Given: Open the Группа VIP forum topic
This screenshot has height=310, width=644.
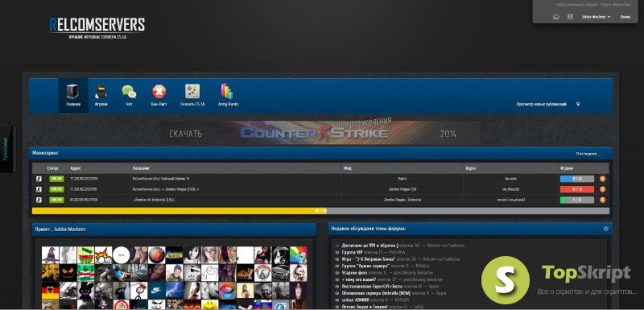Looking at the screenshot, I should coord(353,252).
